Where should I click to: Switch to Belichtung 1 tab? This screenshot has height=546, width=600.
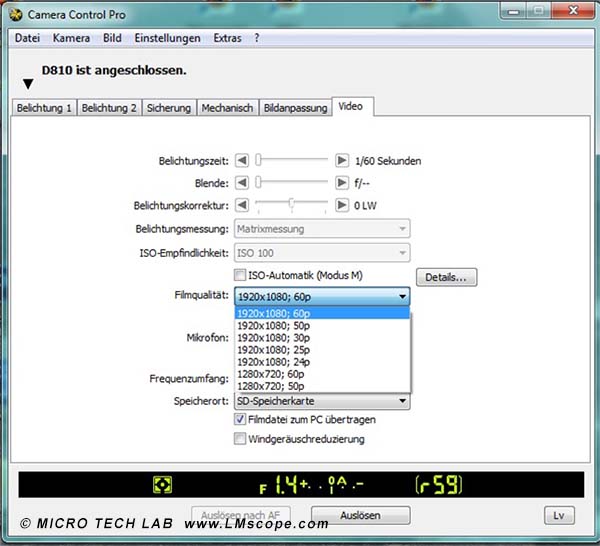click(44, 108)
